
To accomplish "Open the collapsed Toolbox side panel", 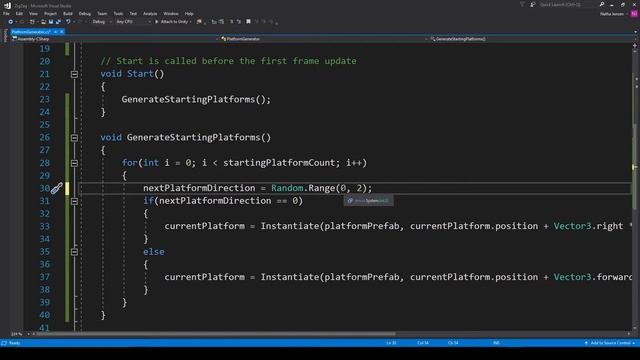I will [5, 36].
